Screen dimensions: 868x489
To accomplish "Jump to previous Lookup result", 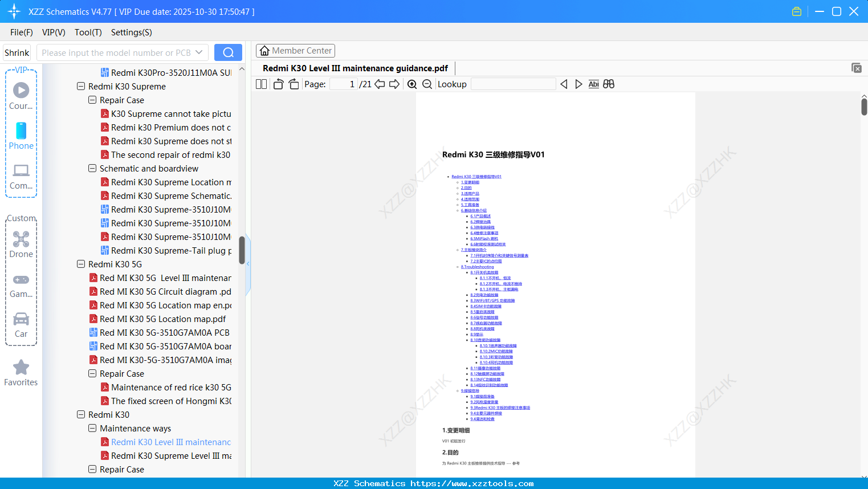I will tap(564, 84).
